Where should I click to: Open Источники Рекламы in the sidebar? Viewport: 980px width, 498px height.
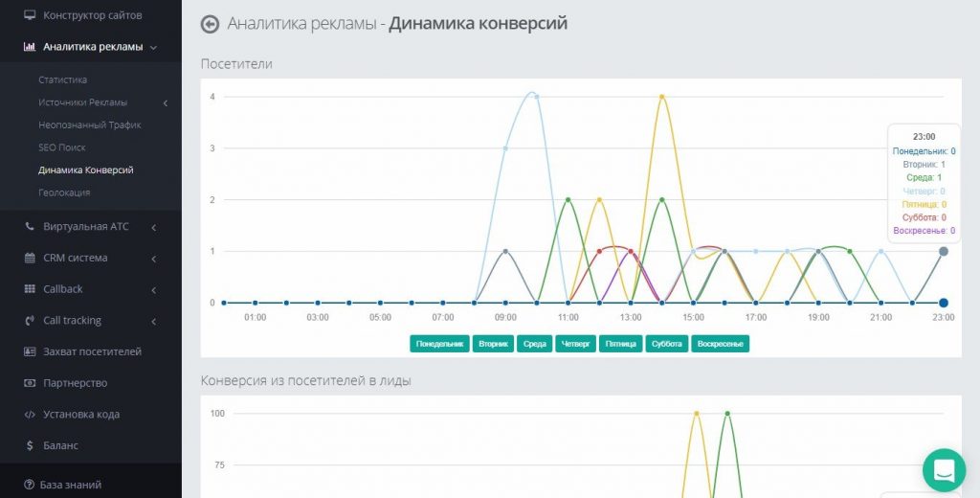point(82,102)
